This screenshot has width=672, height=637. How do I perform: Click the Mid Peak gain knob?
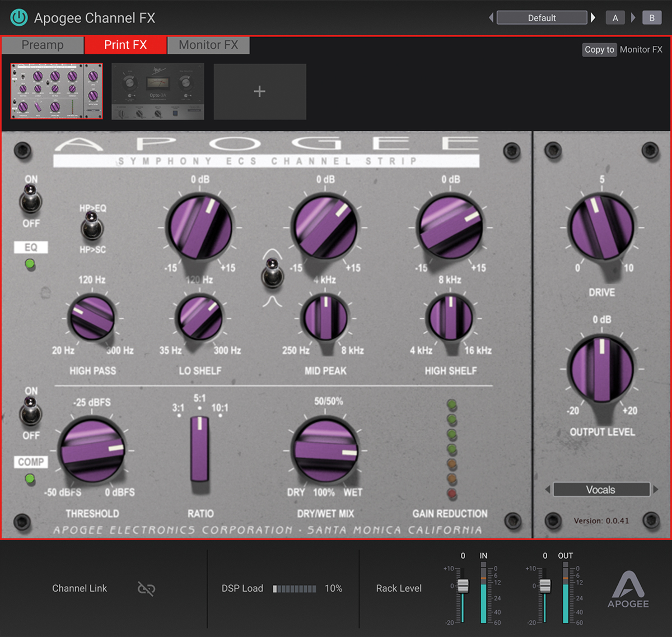(x=325, y=227)
